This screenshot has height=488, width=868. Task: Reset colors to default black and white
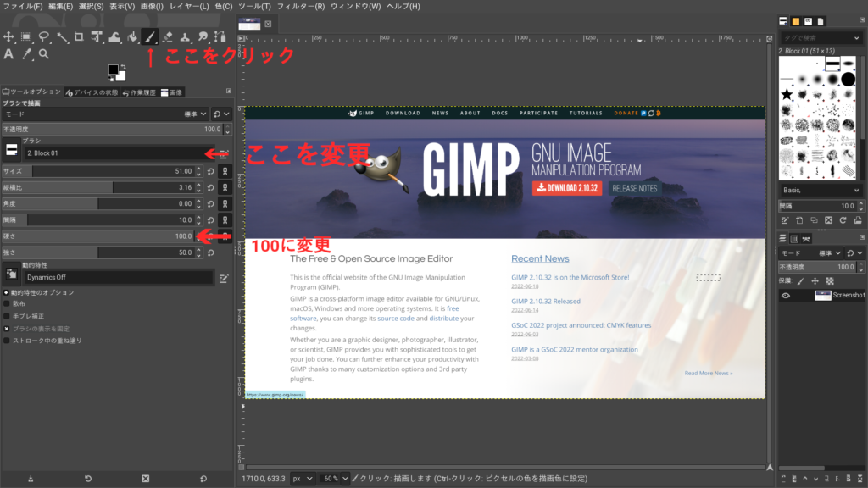click(111, 79)
